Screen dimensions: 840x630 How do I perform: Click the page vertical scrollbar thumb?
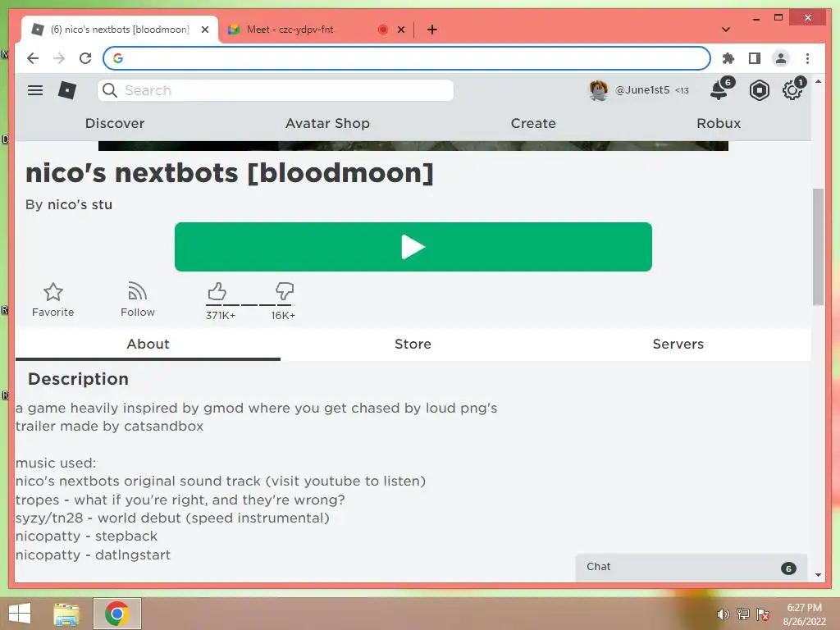(x=818, y=246)
